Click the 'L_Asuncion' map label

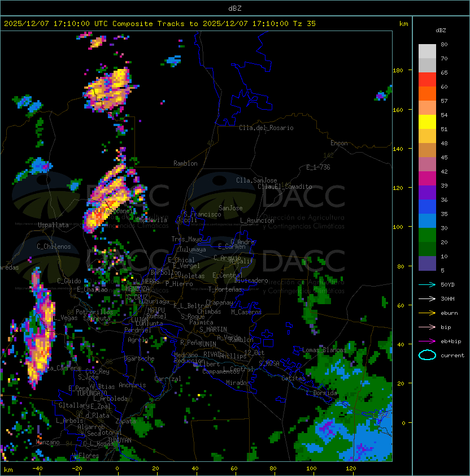click(257, 220)
